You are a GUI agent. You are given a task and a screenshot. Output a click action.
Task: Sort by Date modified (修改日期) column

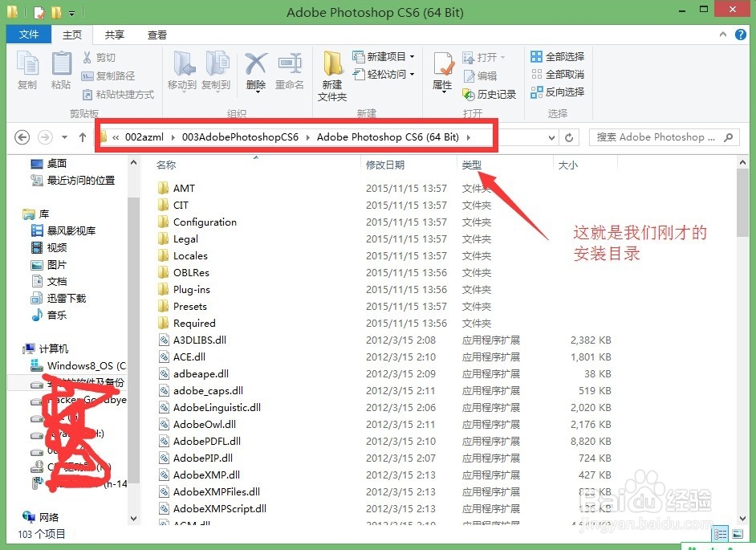click(x=385, y=165)
